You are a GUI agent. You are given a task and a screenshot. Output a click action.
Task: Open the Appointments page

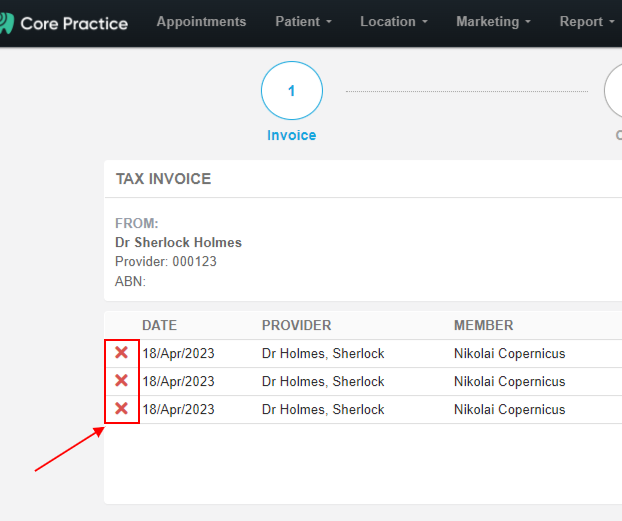pos(201,22)
